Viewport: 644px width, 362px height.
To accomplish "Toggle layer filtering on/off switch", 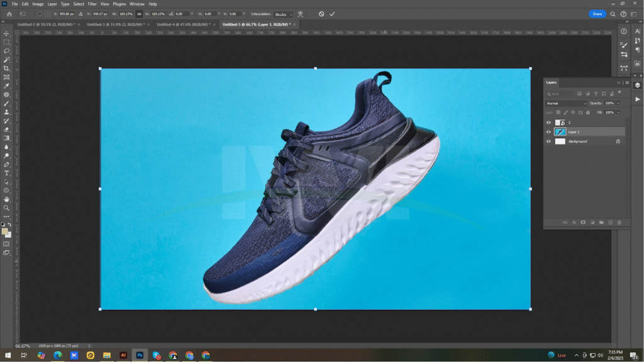I will (x=619, y=93).
